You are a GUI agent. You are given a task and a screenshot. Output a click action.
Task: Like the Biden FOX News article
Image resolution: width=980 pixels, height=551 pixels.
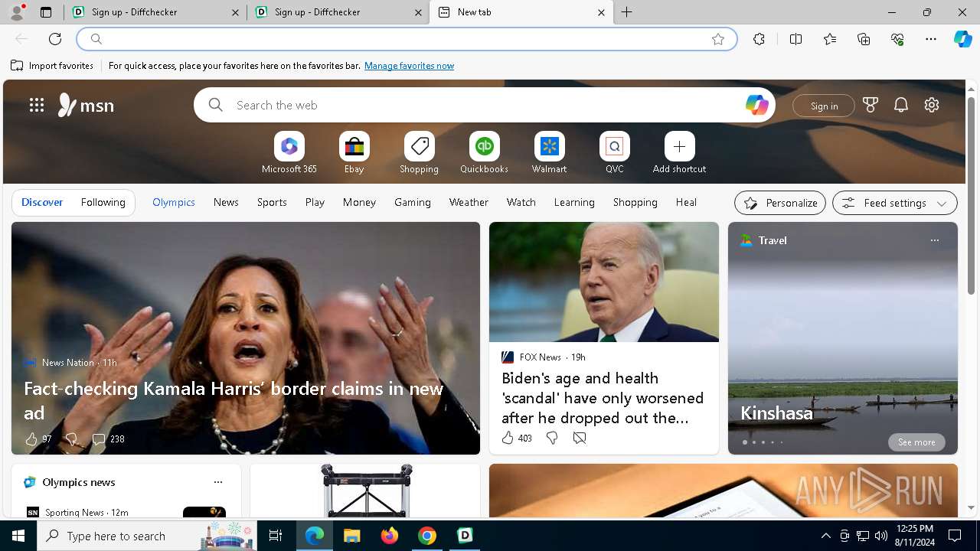(508, 438)
